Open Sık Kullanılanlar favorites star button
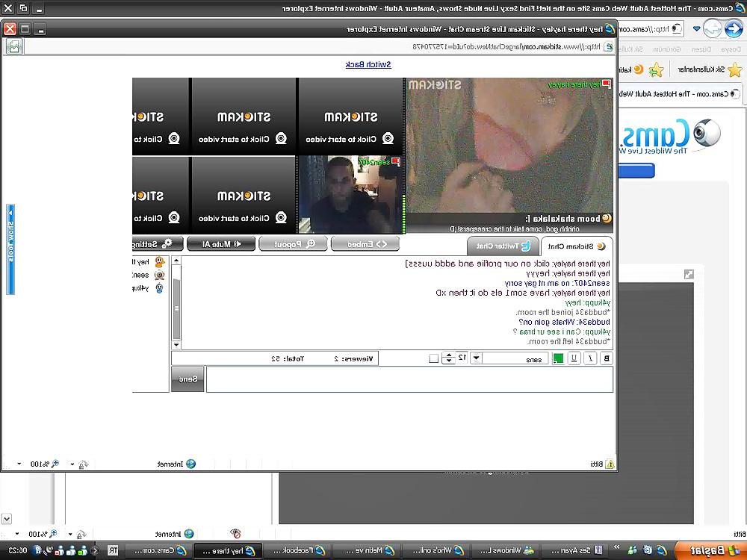Screen dimensions: 747x560 735,70
